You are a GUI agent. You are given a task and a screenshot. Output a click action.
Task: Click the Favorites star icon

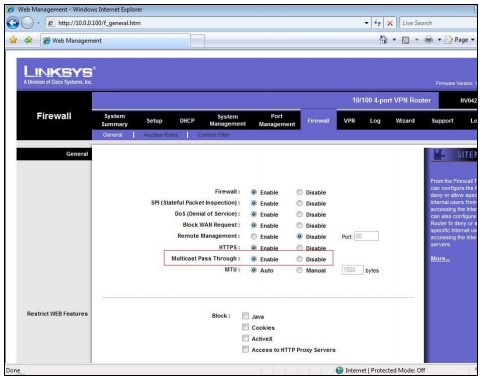(x=13, y=40)
